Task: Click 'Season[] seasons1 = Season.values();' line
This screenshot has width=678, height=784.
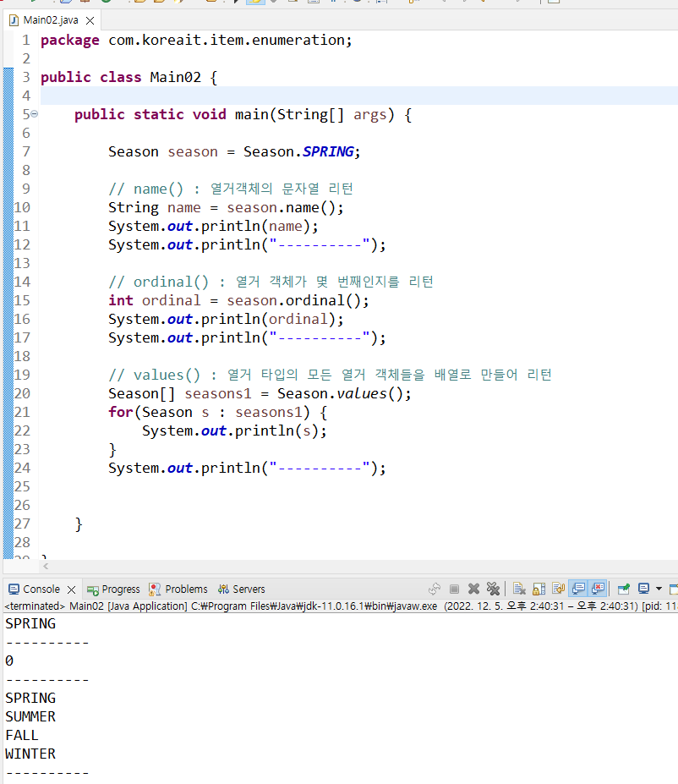Action: (260, 393)
